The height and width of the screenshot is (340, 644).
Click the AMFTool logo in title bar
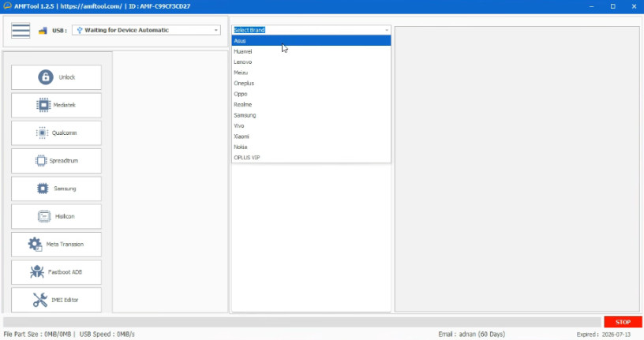7,6
